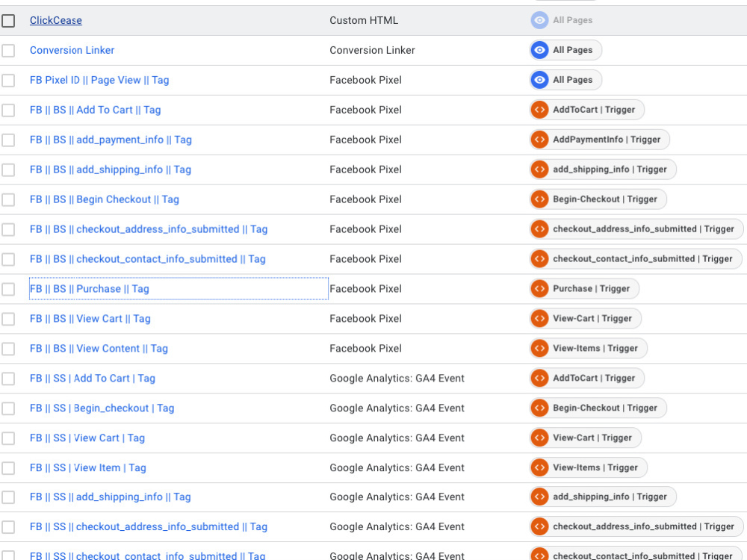Click trigger icon in FB BS Add To Cart row

pyautogui.click(x=539, y=110)
